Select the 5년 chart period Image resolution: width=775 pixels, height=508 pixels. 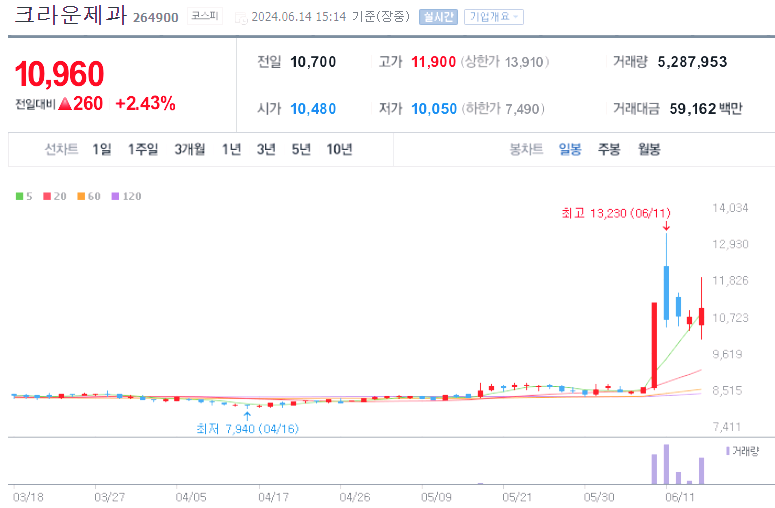[x=301, y=149]
